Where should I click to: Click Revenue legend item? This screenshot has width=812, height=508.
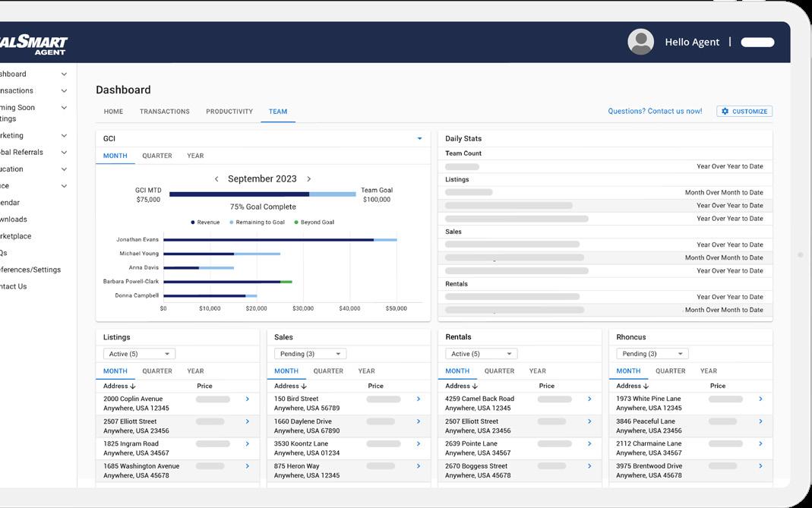click(x=205, y=222)
